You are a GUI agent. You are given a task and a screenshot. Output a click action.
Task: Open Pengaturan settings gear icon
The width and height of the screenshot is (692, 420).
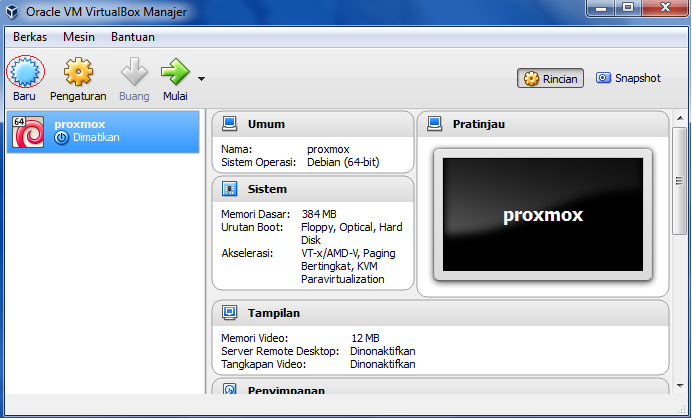click(x=78, y=71)
